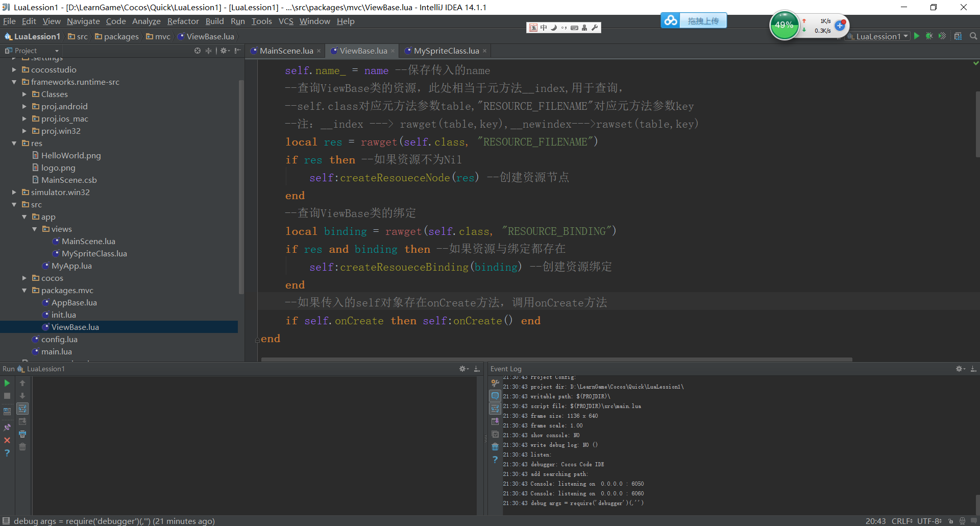The image size is (980, 526).
Task: Toggle tool window buttons in status bar
Action: tap(6, 521)
